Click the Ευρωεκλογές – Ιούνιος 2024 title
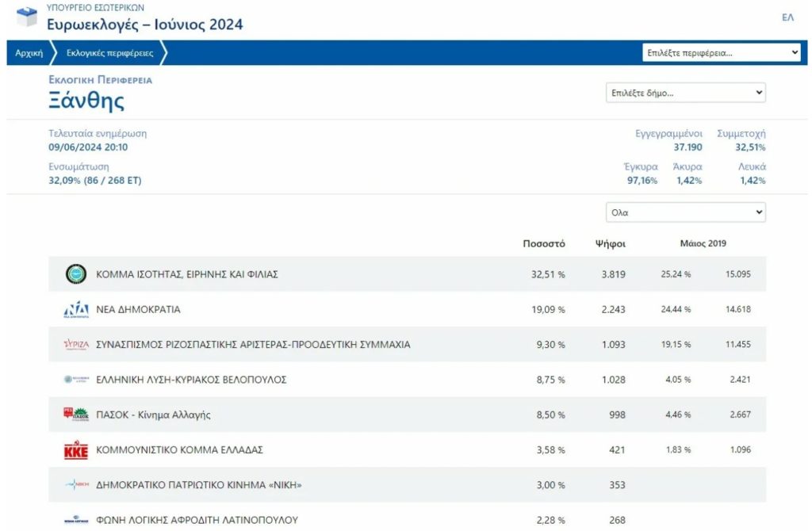 point(144,25)
